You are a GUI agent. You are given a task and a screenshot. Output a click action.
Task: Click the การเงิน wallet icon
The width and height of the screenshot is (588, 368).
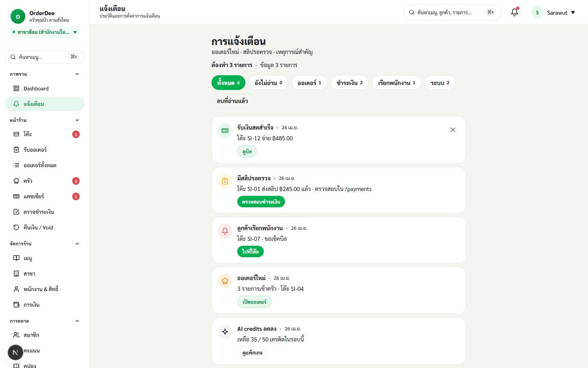point(16,305)
